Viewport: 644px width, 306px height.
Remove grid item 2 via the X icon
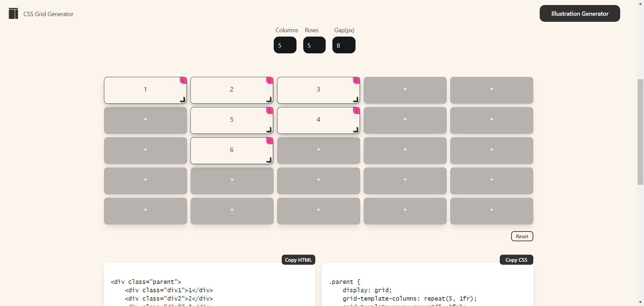pyautogui.click(x=270, y=81)
